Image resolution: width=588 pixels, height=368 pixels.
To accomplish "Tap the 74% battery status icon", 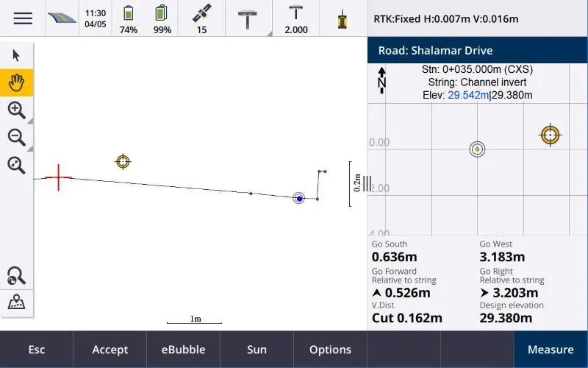I will coord(129,18).
